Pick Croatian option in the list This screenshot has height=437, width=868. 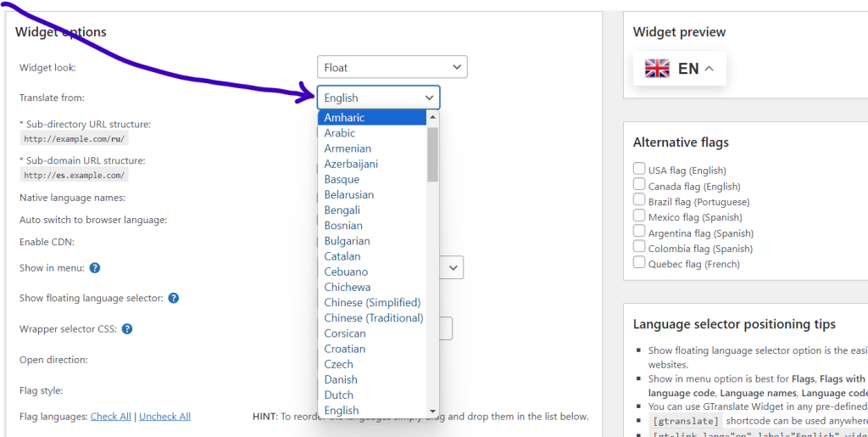pos(372,349)
